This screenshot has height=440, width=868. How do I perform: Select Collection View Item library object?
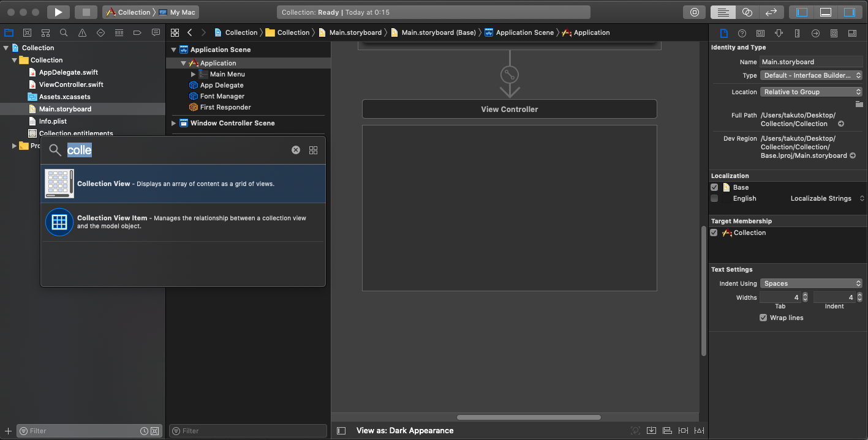[183, 222]
